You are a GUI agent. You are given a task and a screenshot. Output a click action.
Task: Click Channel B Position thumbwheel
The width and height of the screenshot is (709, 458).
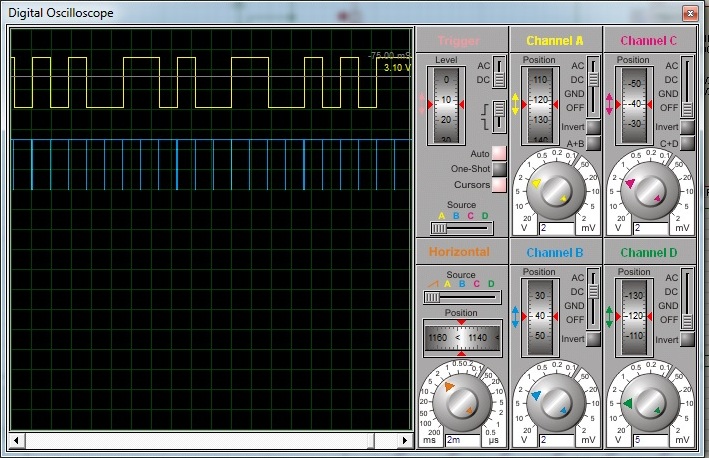point(540,318)
